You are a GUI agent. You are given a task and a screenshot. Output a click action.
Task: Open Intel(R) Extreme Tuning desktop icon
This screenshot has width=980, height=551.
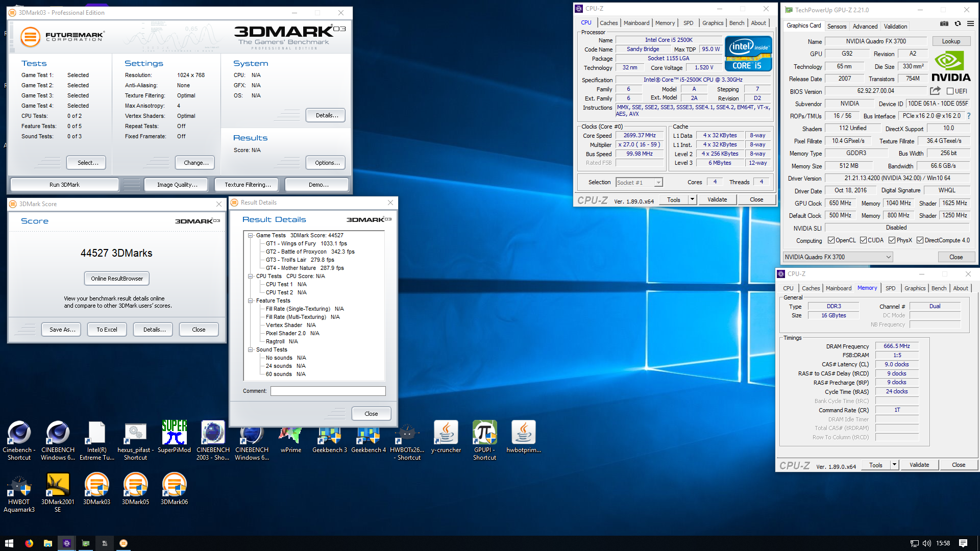click(x=96, y=441)
